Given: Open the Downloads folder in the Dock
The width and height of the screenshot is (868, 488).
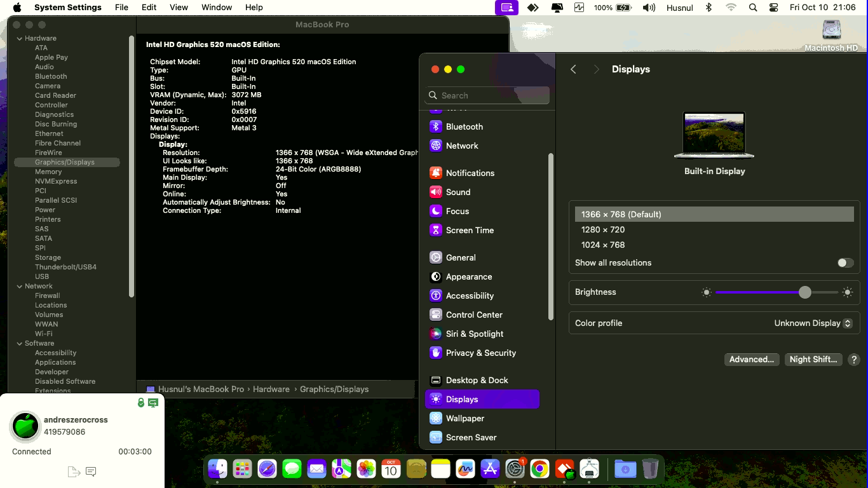Looking at the screenshot, I should click(625, 469).
